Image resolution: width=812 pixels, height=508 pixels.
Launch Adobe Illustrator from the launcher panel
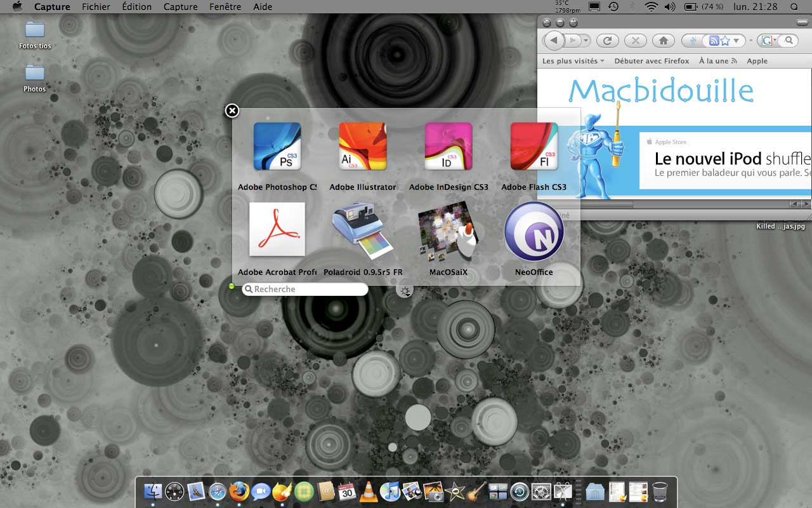[x=363, y=147]
